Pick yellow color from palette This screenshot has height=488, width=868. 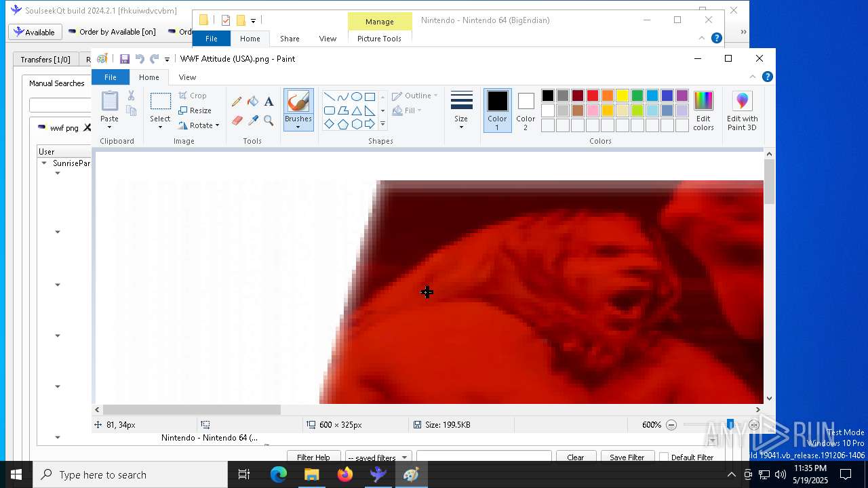click(623, 96)
